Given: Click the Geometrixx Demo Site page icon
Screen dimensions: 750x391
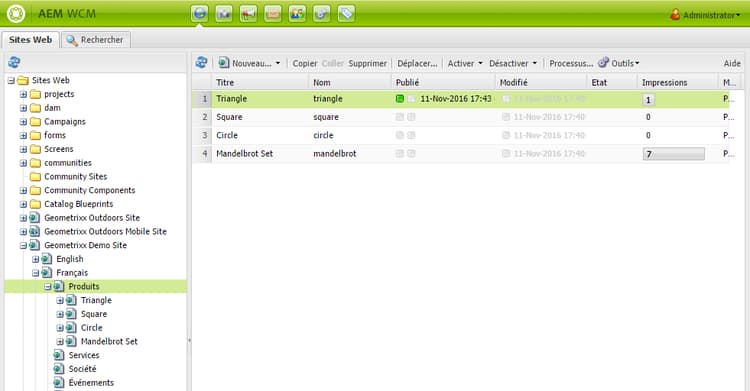Looking at the screenshot, I should click(34, 245).
